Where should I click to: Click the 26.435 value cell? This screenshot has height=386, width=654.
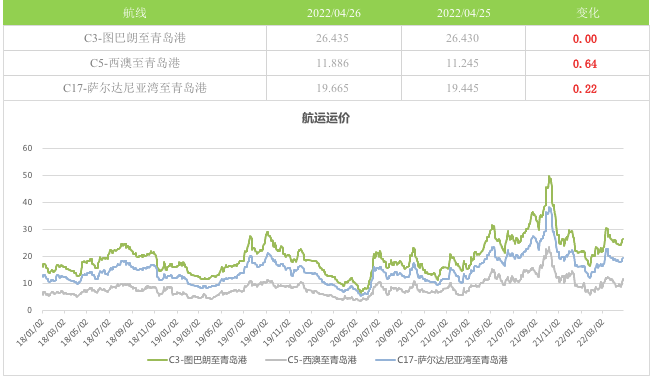pos(332,38)
